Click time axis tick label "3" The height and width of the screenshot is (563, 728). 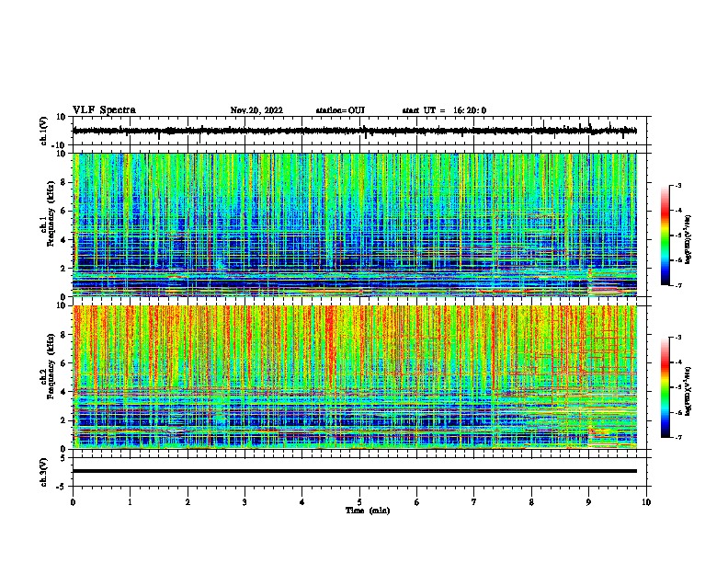click(x=245, y=502)
